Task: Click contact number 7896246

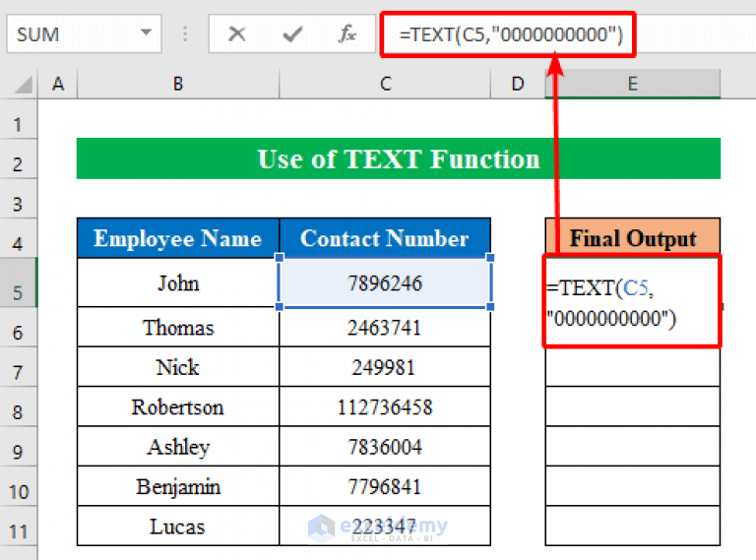Action: tap(385, 282)
